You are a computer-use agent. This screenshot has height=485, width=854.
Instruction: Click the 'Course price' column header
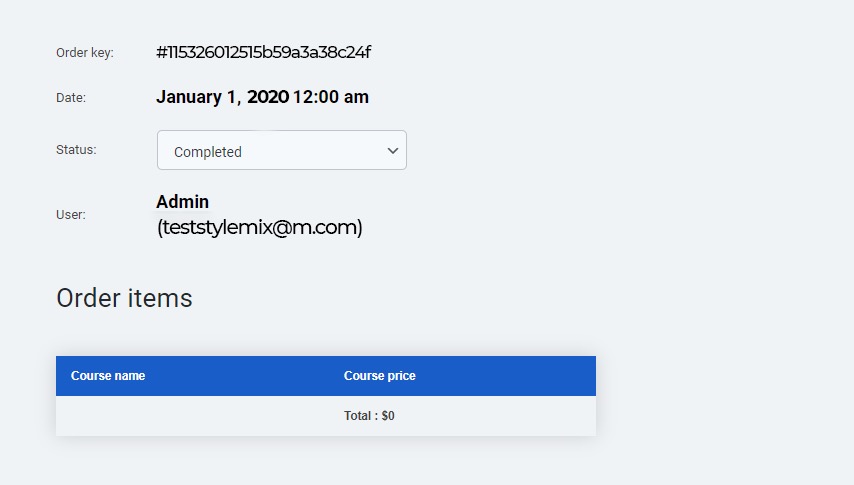(380, 376)
